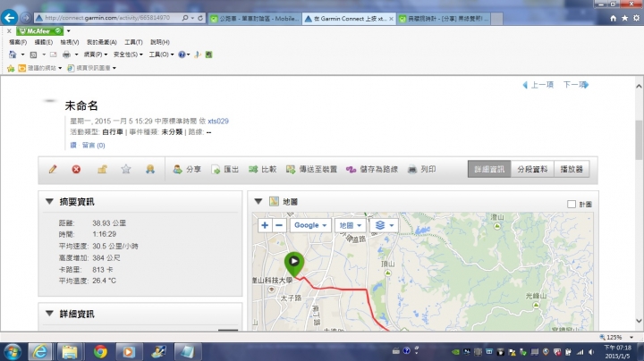
Task: Click the browser forward arrow button
Action: coord(25,18)
